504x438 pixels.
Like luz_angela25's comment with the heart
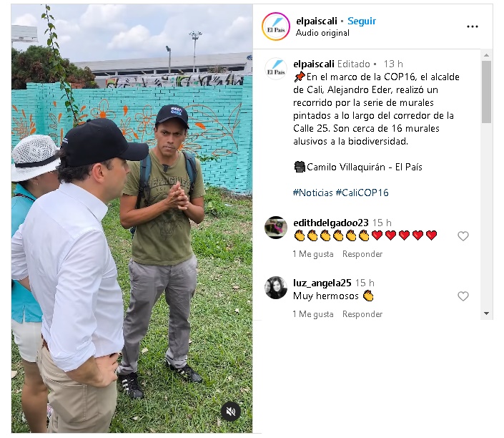(x=463, y=296)
